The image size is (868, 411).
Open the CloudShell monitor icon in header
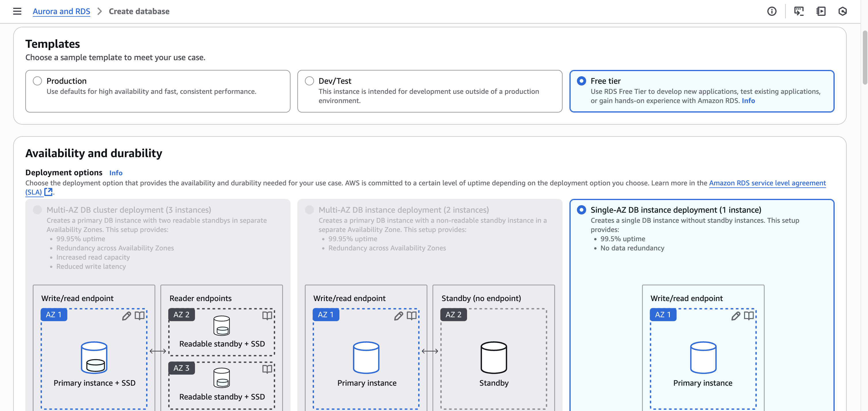(x=799, y=11)
